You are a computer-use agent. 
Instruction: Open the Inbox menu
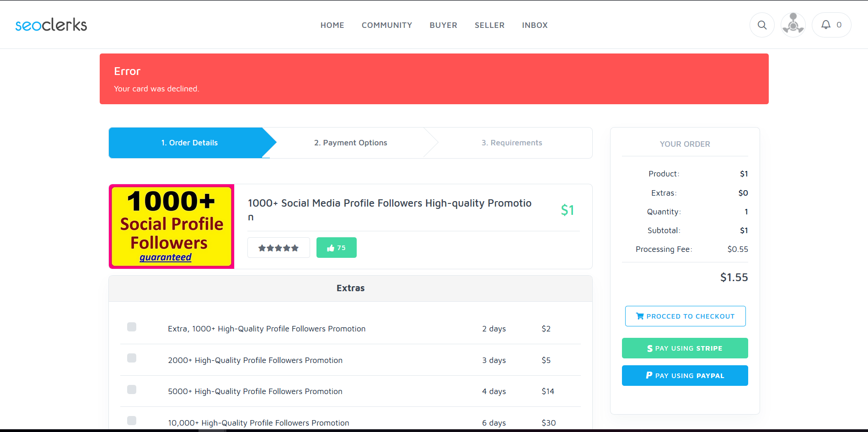tap(535, 25)
